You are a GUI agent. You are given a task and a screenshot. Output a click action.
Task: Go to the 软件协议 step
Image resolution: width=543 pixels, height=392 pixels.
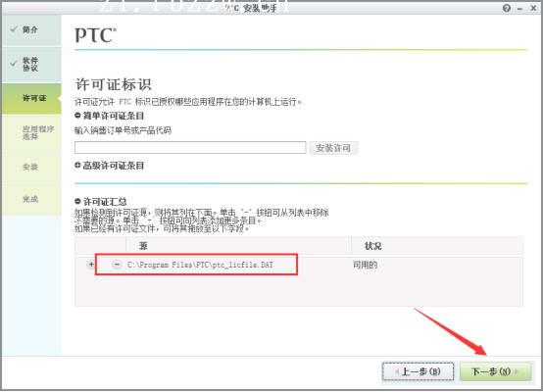coord(31,65)
